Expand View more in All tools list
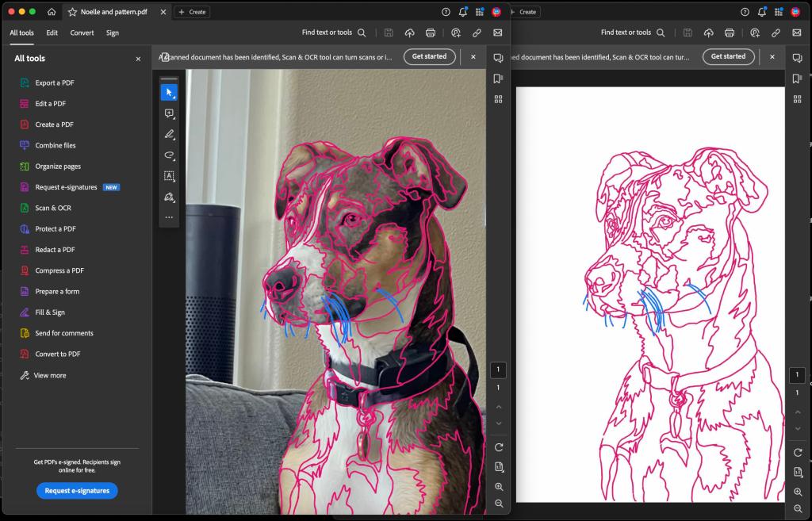812x521 pixels. point(49,375)
